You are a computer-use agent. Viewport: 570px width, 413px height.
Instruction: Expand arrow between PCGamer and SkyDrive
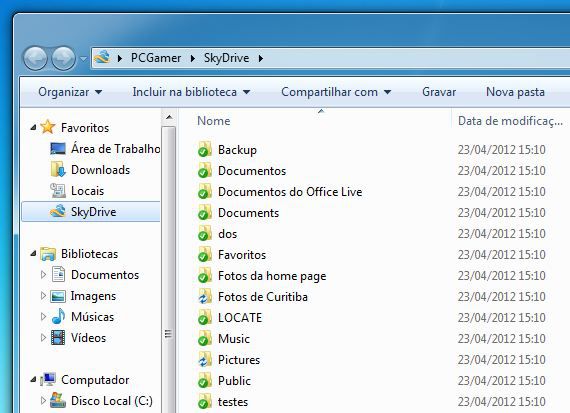193,58
